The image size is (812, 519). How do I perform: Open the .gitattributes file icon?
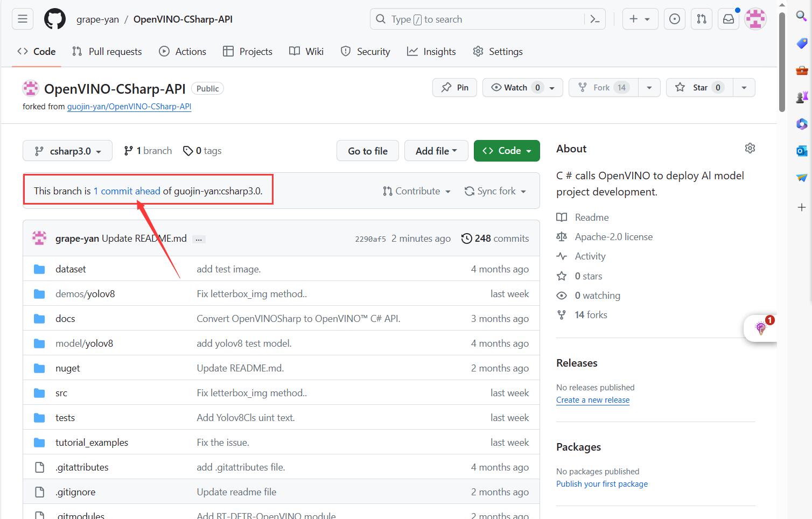(x=39, y=467)
